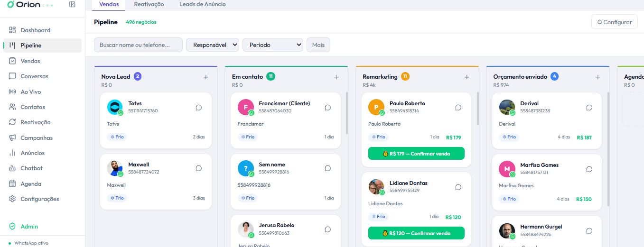Switch to the Reativação tab
This screenshot has width=644, height=247.
click(x=149, y=4)
